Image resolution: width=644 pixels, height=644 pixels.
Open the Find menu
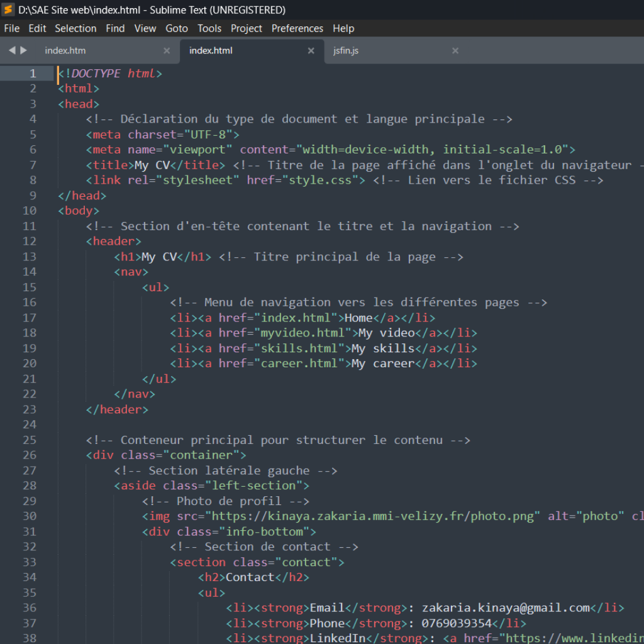pos(115,28)
